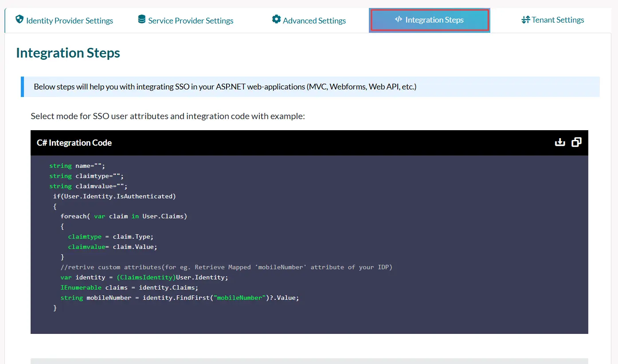The width and height of the screenshot is (618, 364).
Task: Click the download icon in the code header
Action: [560, 142]
